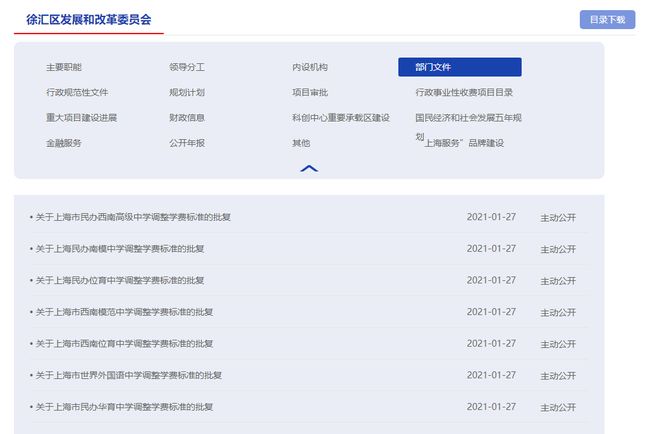Open the 项目审批 category
This screenshot has width=650, height=434.
[x=309, y=92]
